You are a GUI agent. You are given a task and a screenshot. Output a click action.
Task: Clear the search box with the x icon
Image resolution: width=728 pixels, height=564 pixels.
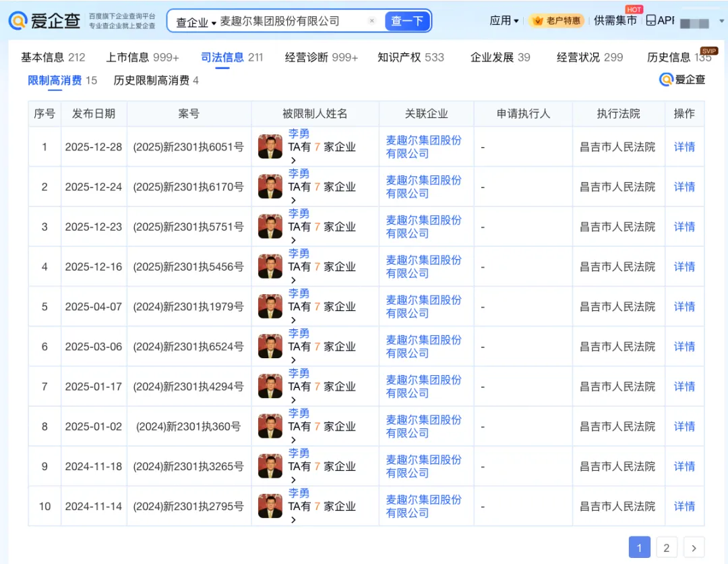372,21
